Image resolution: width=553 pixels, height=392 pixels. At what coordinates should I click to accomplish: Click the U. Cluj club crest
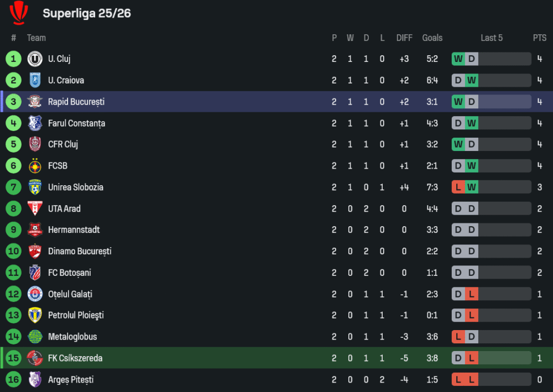(x=35, y=59)
